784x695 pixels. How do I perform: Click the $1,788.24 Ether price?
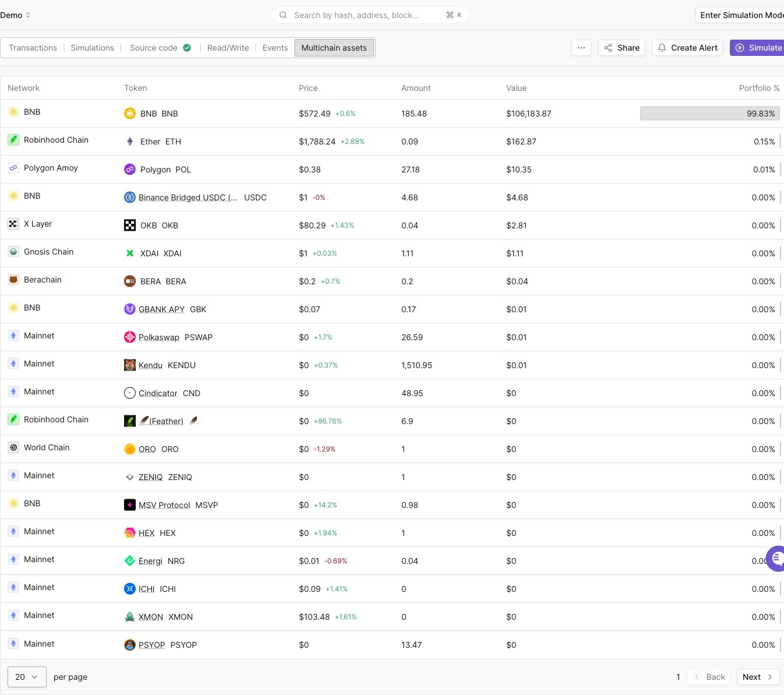click(317, 142)
